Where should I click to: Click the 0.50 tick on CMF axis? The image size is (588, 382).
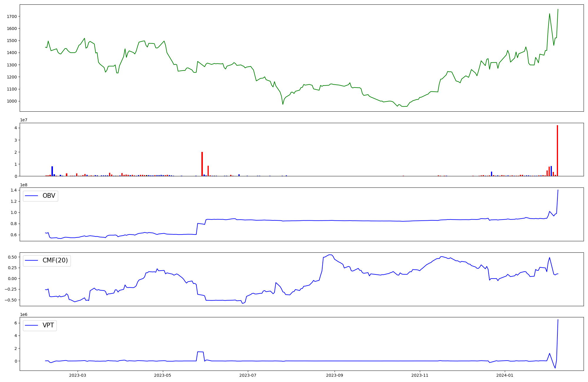tap(12, 257)
